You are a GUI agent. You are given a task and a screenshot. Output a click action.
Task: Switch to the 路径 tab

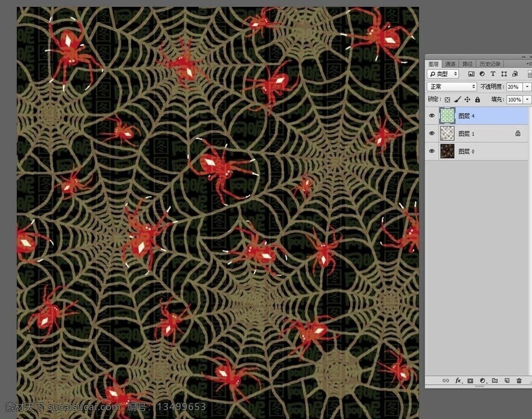point(467,64)
